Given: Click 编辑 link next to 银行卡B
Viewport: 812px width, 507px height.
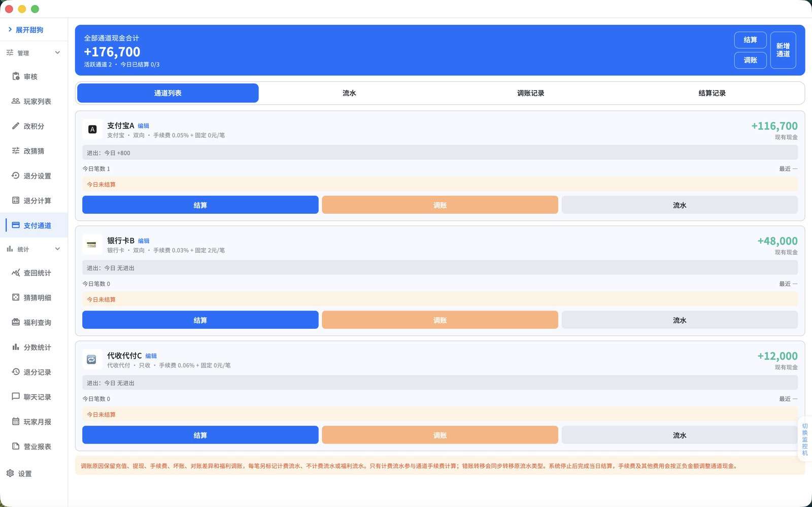Looking at the screenshot, I should click(144, 241).
